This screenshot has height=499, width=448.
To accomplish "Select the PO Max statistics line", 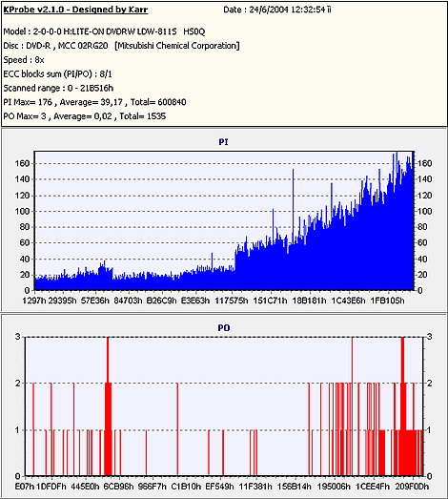I will coord(85,116).
